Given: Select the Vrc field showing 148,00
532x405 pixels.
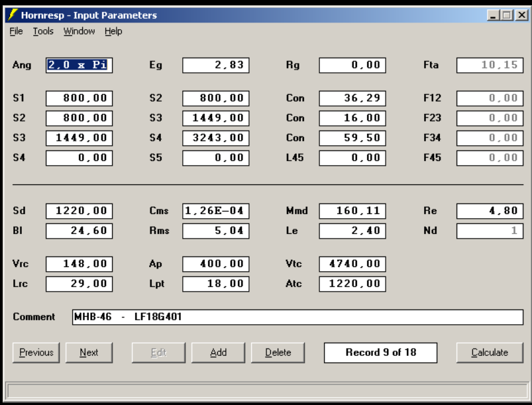Looking at the screenshot, I should coord(79,264).
